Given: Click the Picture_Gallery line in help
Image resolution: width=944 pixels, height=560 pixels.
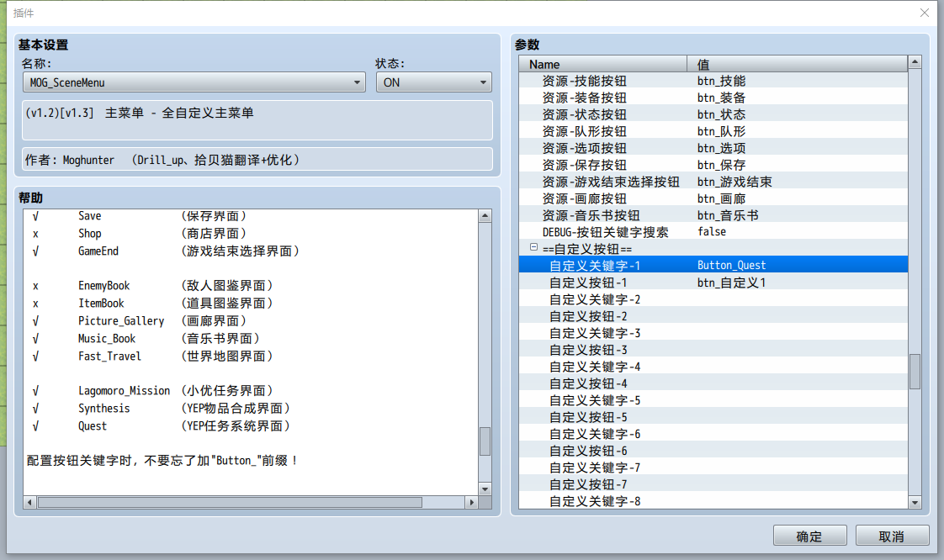Looking at the screenshot, I should click(140, 320).
